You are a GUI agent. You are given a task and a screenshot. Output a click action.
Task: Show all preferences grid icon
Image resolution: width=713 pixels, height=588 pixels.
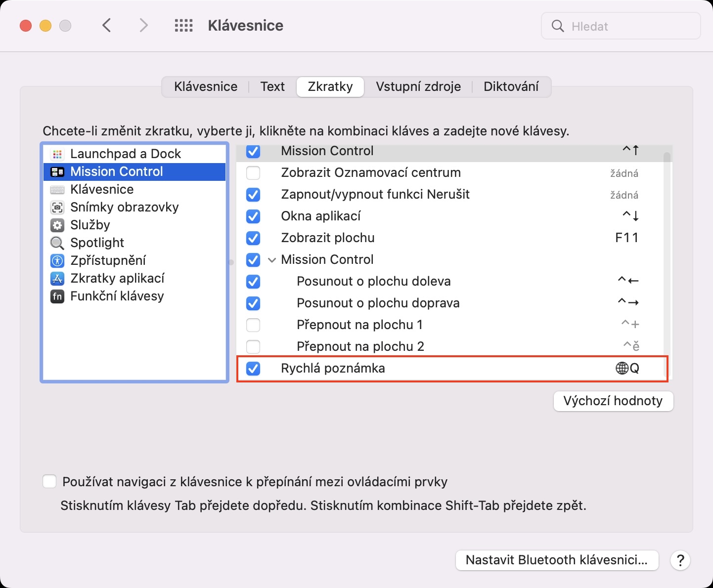pyautogui.click(x=183, y=26)
